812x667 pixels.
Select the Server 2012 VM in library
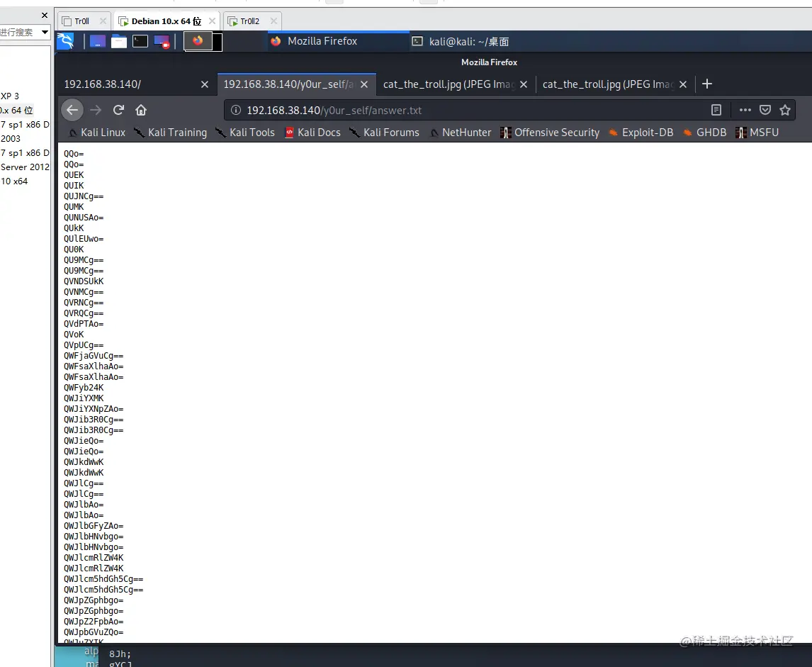[x=25, y=167]
